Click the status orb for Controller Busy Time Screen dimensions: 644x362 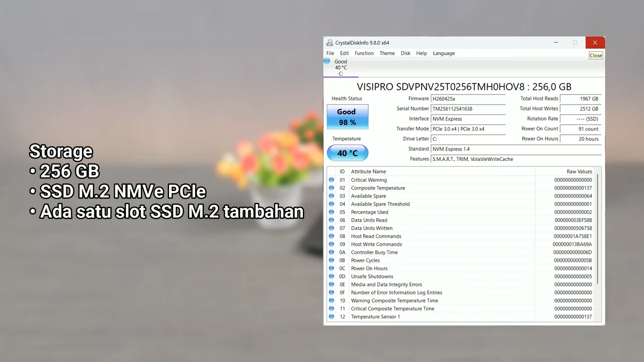coord(332,252)
